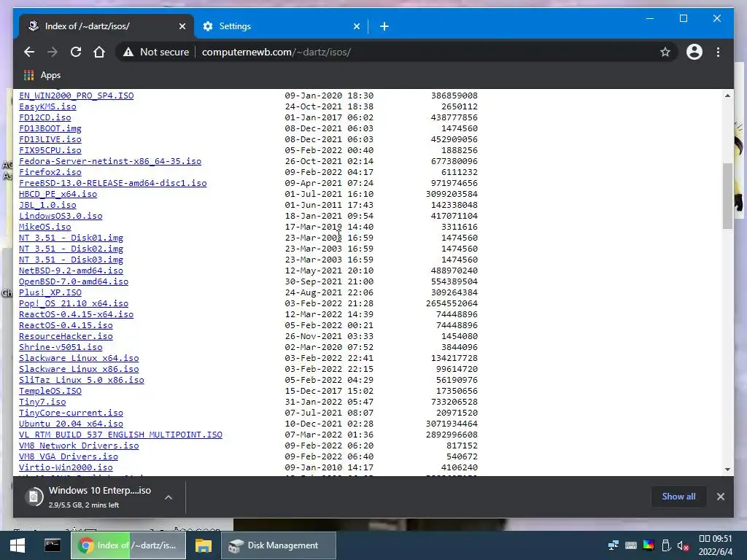This screenshot has width=747, height=560.
Task: Open the Chrome profile avatar menu
Action: (x=694, y=52)
